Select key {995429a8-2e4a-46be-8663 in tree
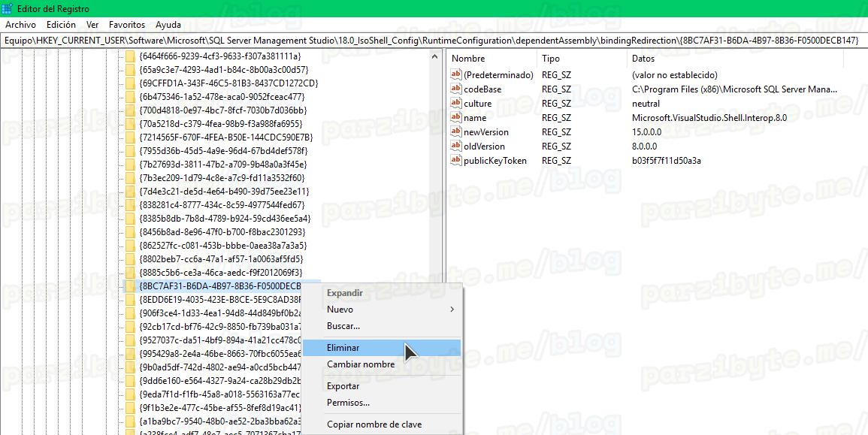This screenshot has width=868, height=435. pyautogui.click(x=219, y=354)
